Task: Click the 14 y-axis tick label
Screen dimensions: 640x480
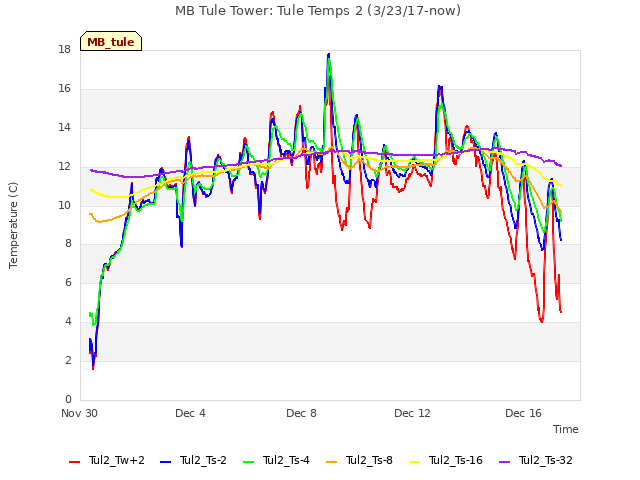Action: click(64, 127)
